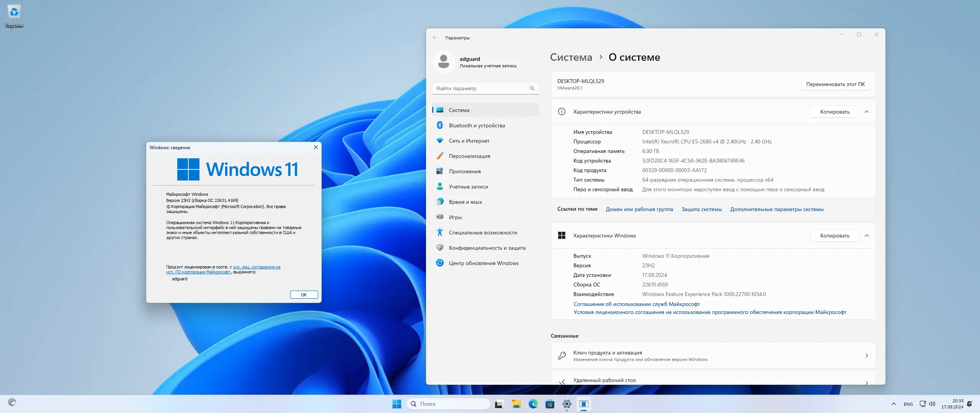Screen dimensions: 980x413
Task: Open Bluetooth и устройства settings section
Action: pyautogui.click(x=477, y=125)
